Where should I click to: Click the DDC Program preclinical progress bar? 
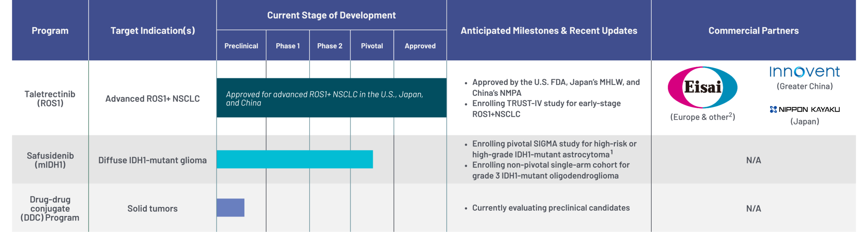click(x=231, y=208)
